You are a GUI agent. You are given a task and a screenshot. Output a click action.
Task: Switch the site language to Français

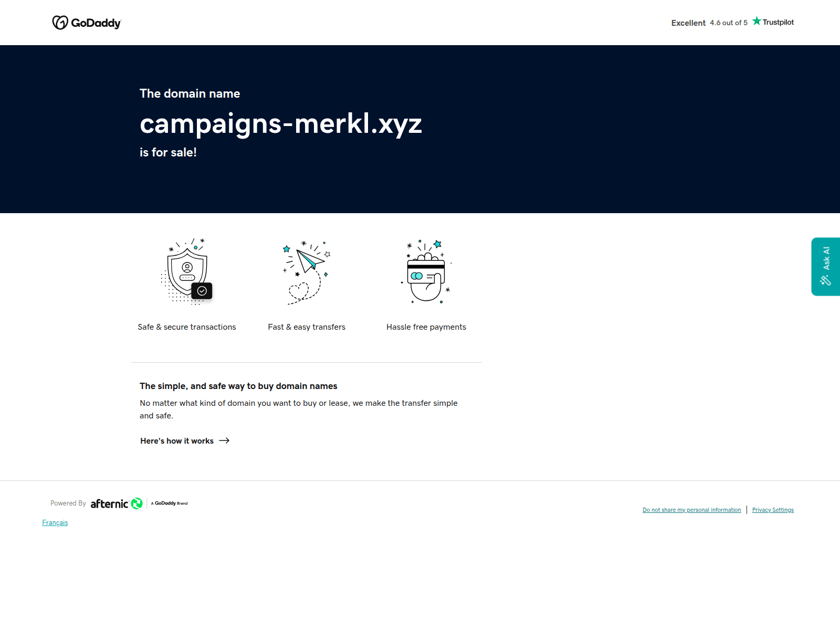point(55,522)
